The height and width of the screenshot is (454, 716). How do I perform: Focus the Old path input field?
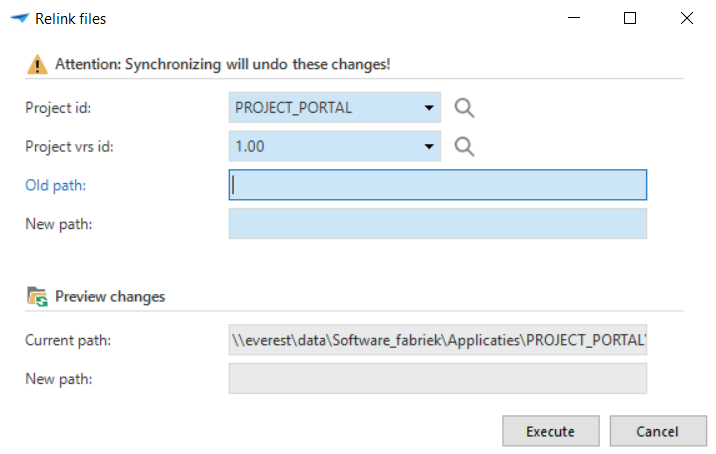[x=438, y=185]
